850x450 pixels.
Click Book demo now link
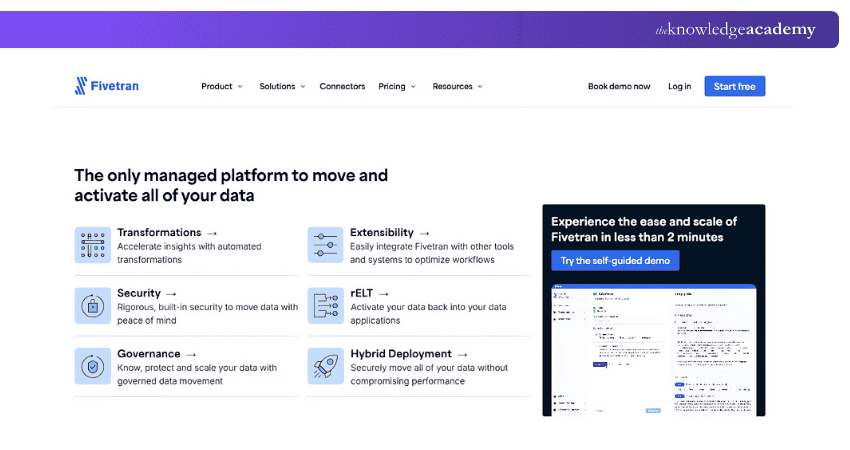[x=619, y=86]
